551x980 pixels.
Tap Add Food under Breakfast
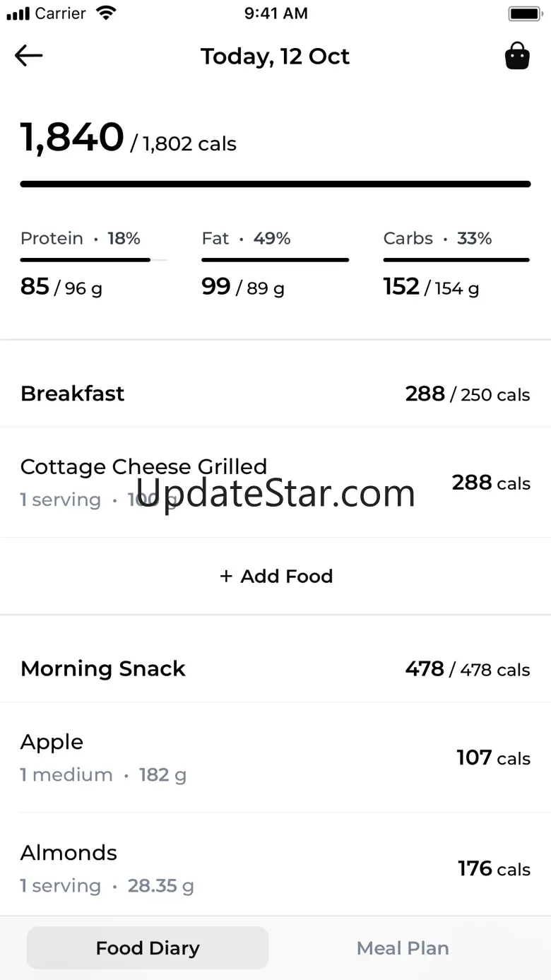(x=275, y=576)
